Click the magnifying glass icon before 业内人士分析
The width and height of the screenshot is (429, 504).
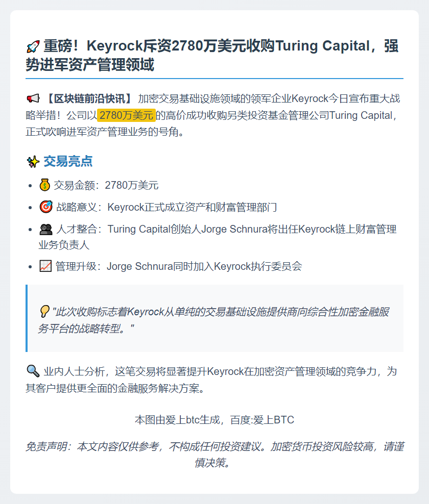point(33,371)
